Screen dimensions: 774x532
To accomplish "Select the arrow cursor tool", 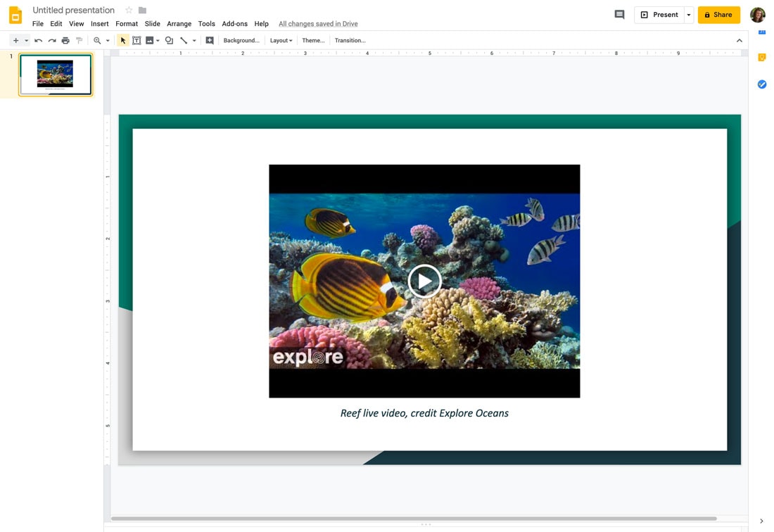I will click(x=123, y=41).
